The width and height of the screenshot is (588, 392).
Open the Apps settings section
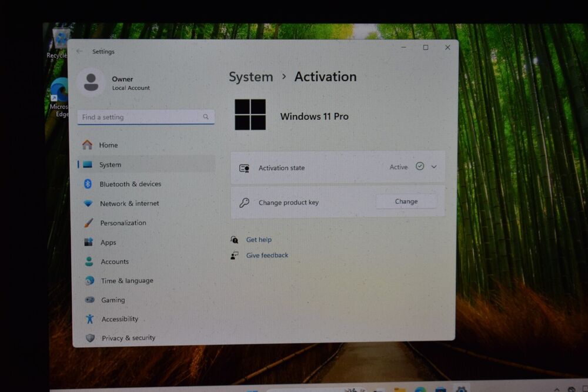coord(147,243)
